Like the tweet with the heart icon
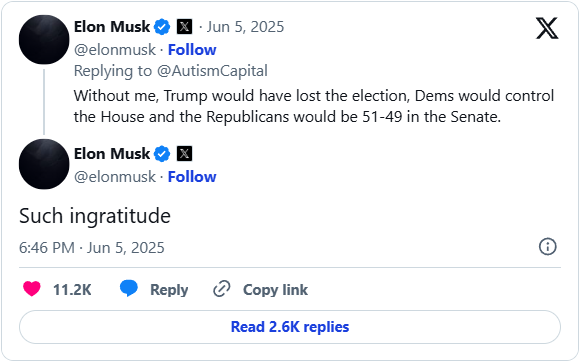 pos(32,289)
